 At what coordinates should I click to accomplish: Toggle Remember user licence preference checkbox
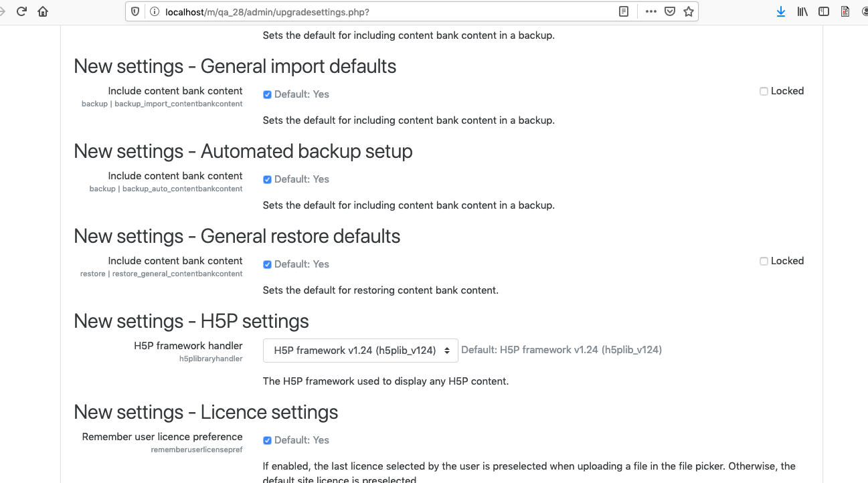(x=267, y=441)
